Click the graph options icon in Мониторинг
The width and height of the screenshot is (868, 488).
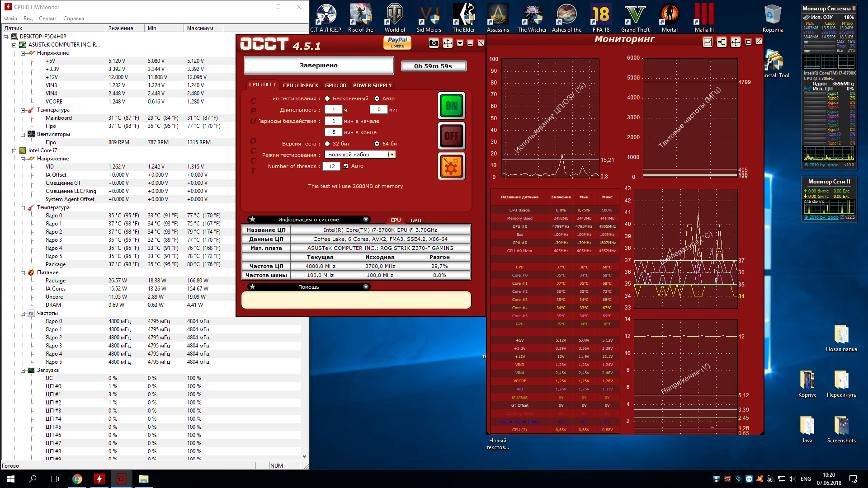pos(708,42)
